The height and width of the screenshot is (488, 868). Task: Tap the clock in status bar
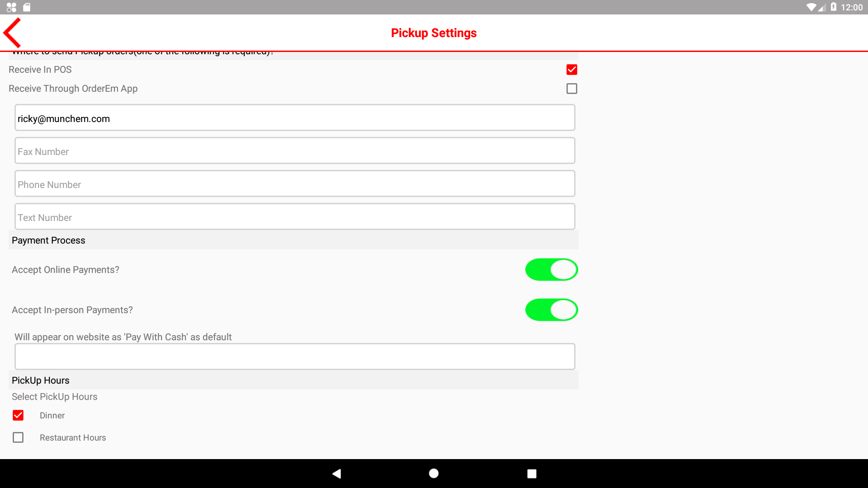click(852, 7)
